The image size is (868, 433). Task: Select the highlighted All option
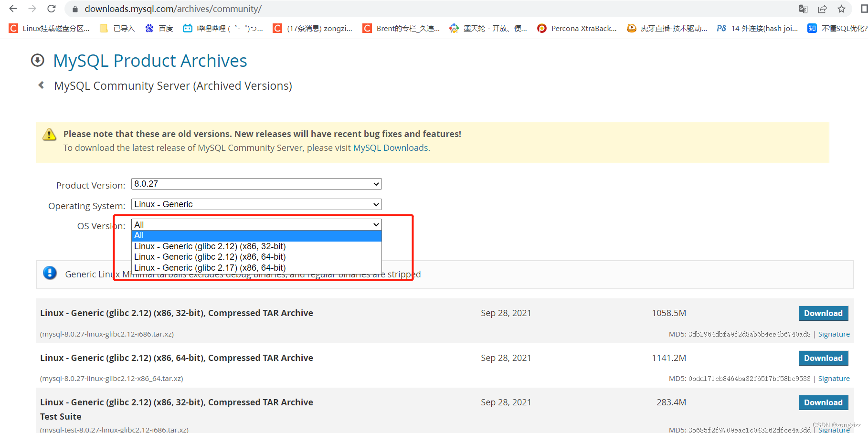point(256,235)
